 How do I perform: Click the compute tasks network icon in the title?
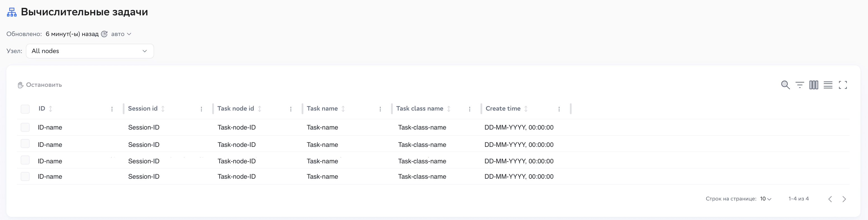[12, 12]
